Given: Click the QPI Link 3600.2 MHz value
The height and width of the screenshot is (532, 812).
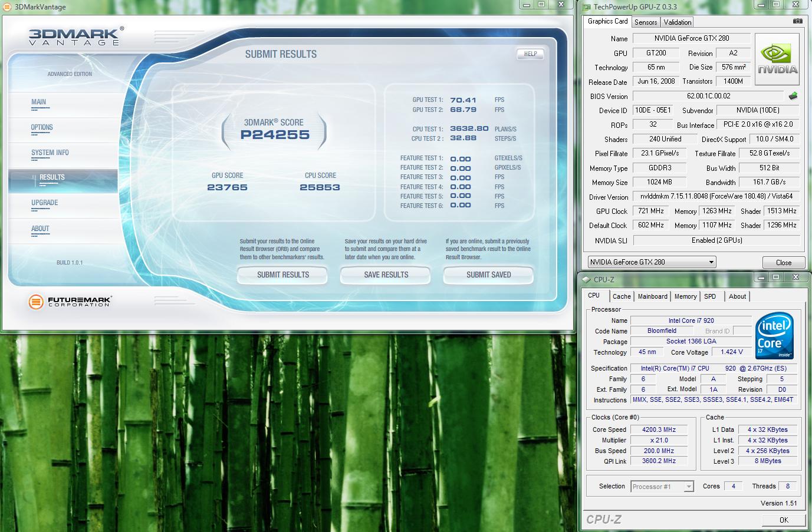Looking at the screenshot, I should tap(659, 461).
